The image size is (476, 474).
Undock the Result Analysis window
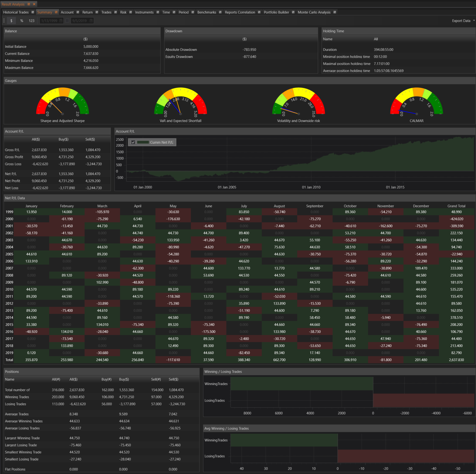click(x=29, y=4)
